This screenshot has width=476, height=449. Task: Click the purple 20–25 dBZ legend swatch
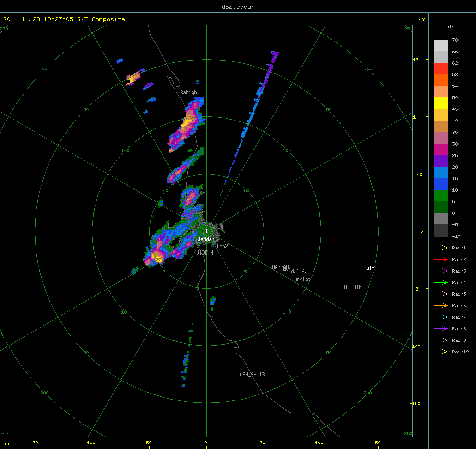pos(441,161)
